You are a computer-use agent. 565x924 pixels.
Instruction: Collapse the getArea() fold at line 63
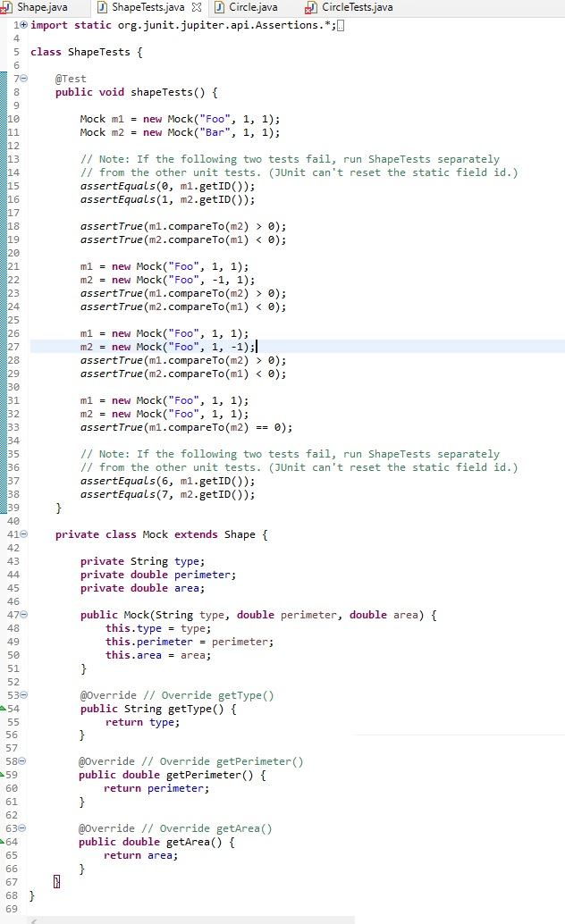(x=22, y=828)
